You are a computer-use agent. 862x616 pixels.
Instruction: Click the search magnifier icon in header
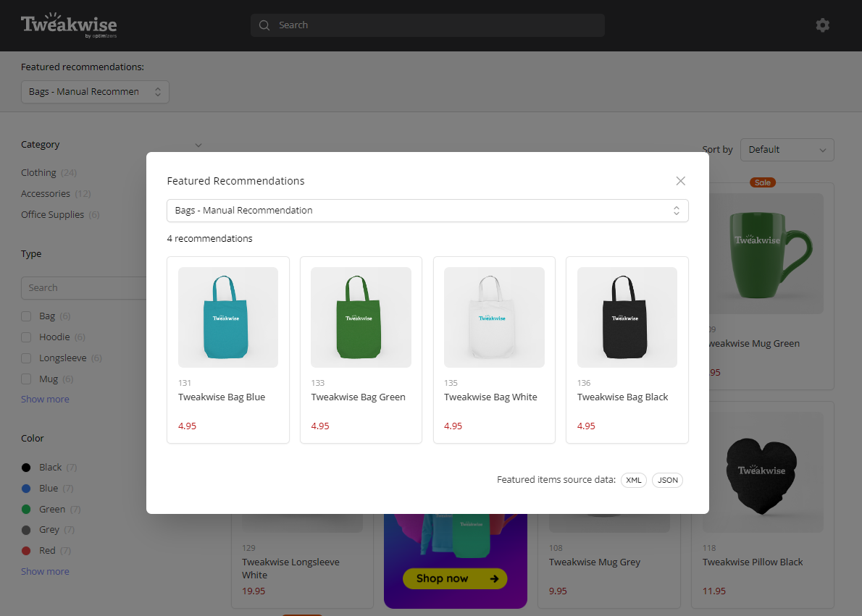click(x=264, y=25)
